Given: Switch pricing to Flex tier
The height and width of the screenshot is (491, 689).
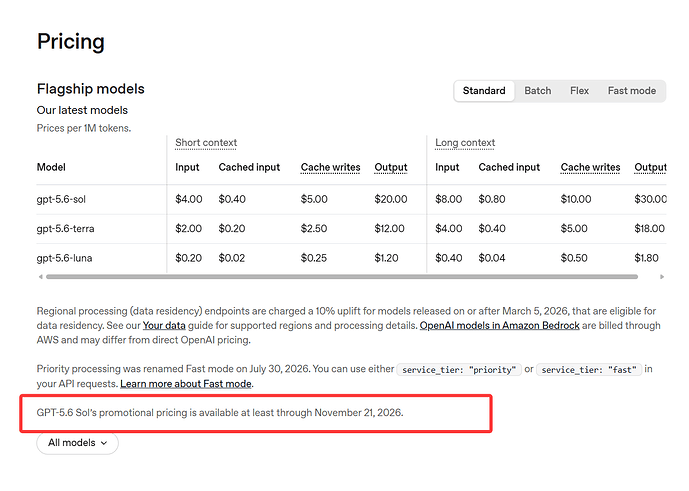Looking at the screenshot, I should [x=579, y=91].
